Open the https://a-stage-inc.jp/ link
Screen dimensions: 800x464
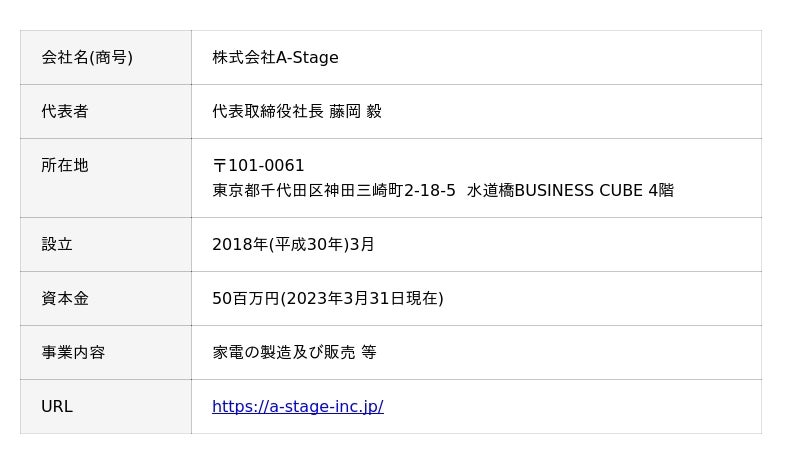tap(297, 406)
